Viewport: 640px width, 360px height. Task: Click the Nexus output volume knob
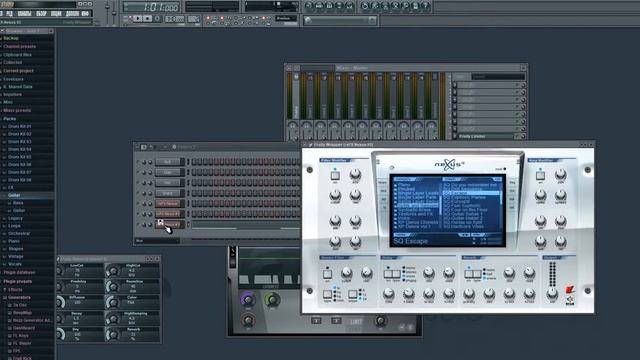tap(552, 293)
